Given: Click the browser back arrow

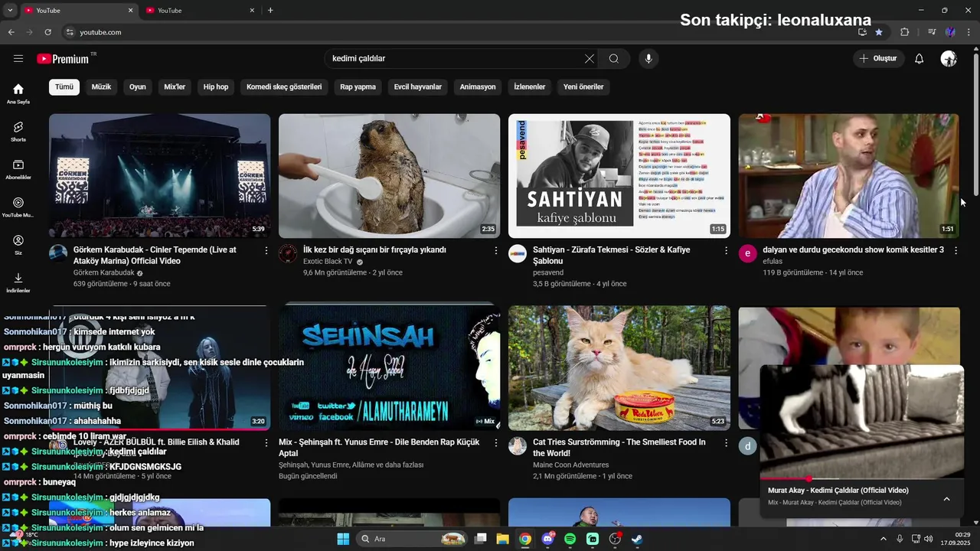Looking at the screenshot, I should pos(11,32).
